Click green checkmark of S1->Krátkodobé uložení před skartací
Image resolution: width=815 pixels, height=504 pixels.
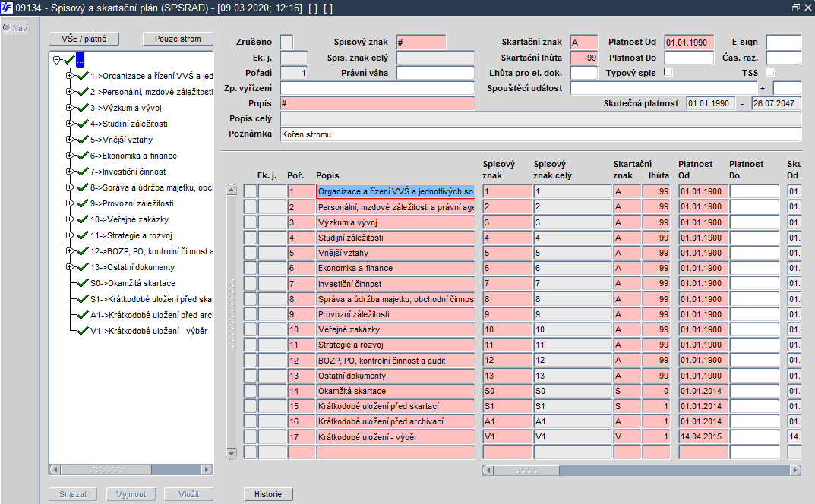83,299
